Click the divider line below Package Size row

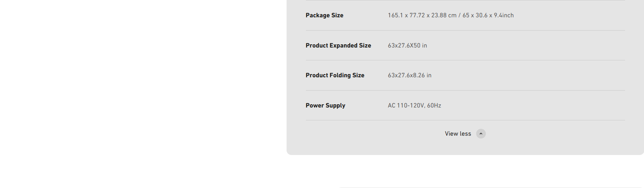(465, 30)
